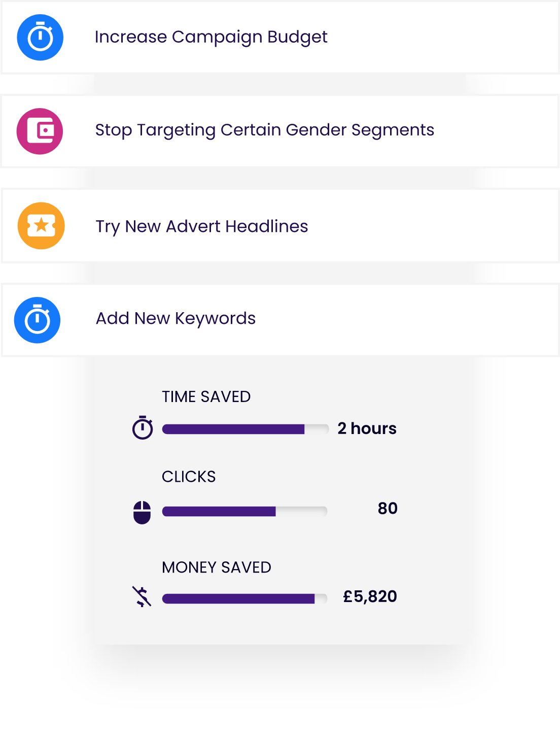Viewport: 560px width, 732px height.
Task: Select the stopwatch icon beside Add New Keywords
Action: click(x=37, y=320)
